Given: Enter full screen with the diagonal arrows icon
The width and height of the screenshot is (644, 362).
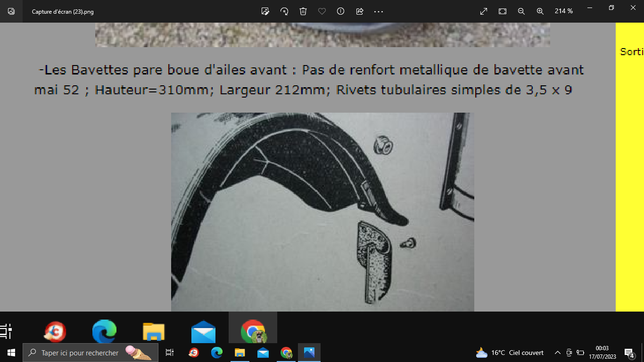Looking at the screenshot, I should pyautogui.click(x=484, y=11).
